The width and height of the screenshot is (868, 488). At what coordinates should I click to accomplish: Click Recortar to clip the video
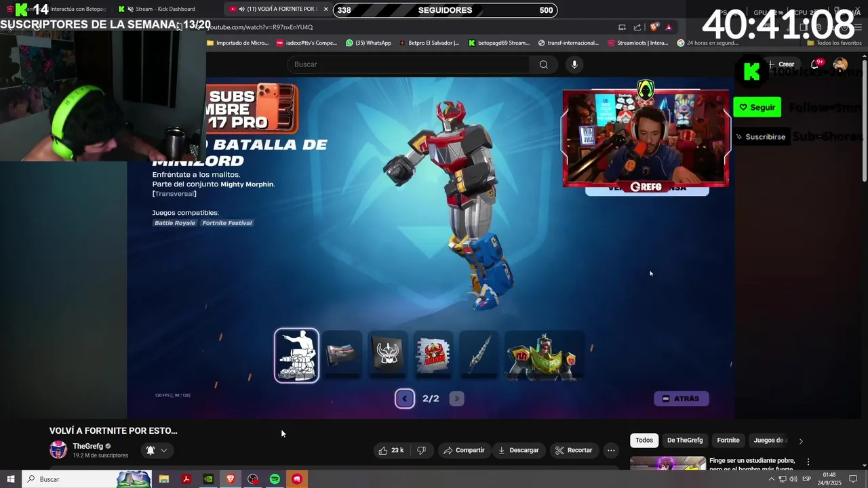[x=574, y=450]
